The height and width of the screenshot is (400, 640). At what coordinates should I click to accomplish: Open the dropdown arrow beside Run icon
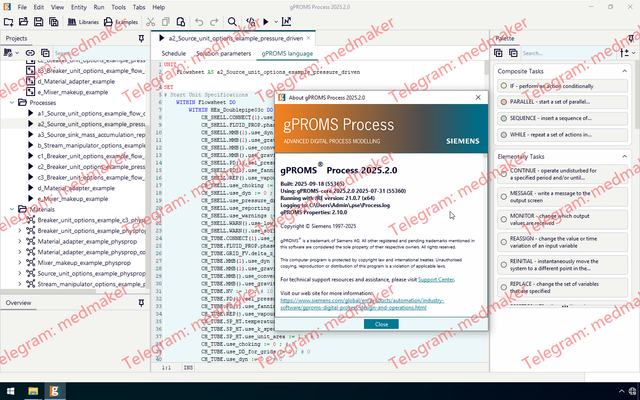(x=276, y=22)
